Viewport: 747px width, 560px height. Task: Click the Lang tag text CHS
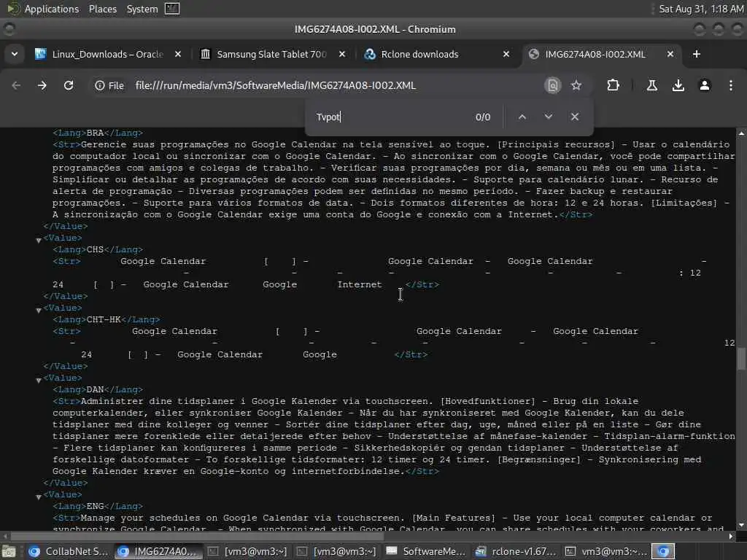point(96,249)
